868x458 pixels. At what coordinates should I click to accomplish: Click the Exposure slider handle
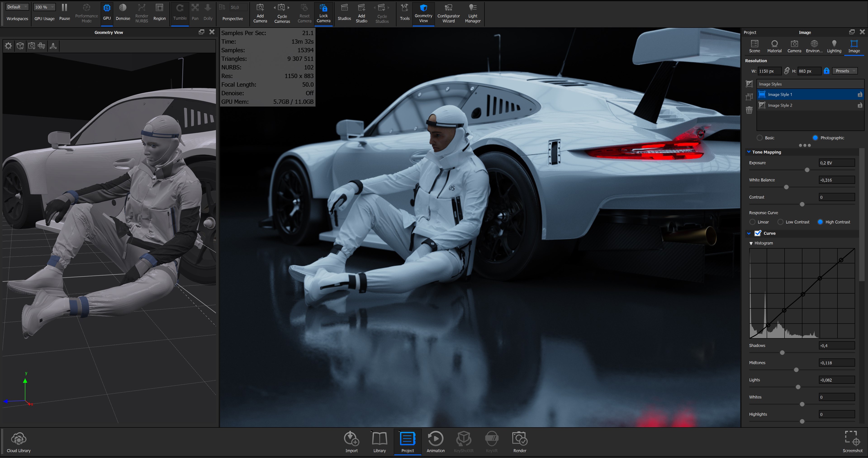(x=807, y=170)
